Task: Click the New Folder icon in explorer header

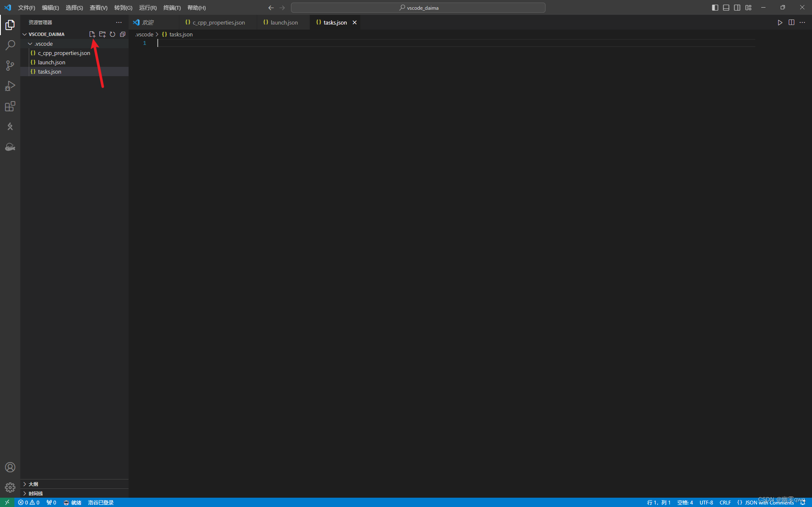Action: (102, 34)
